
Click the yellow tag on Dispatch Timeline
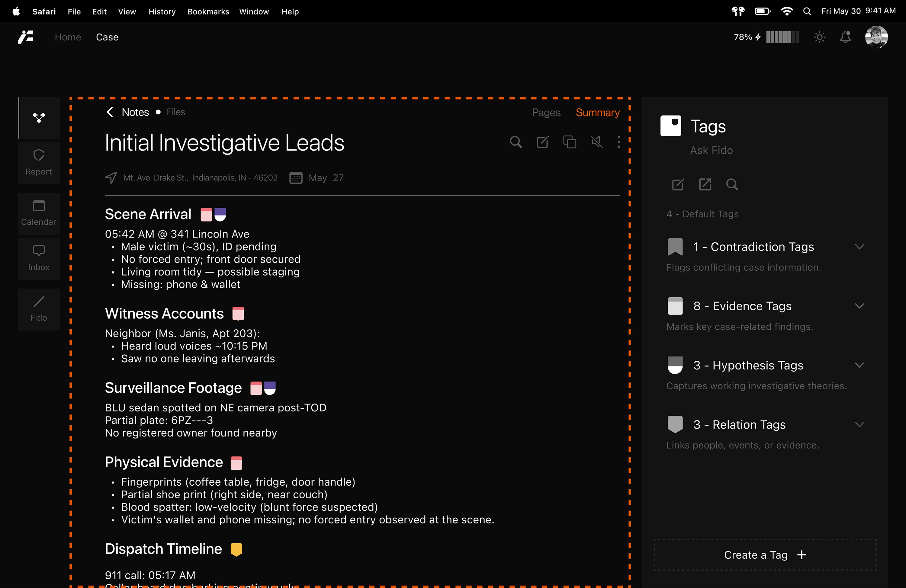click(x=236, y=549)
